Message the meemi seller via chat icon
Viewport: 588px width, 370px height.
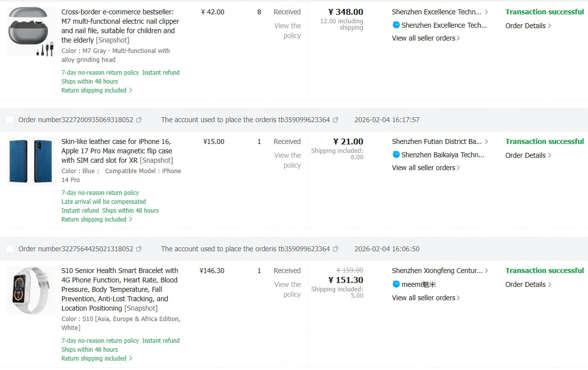click(396, 284)
